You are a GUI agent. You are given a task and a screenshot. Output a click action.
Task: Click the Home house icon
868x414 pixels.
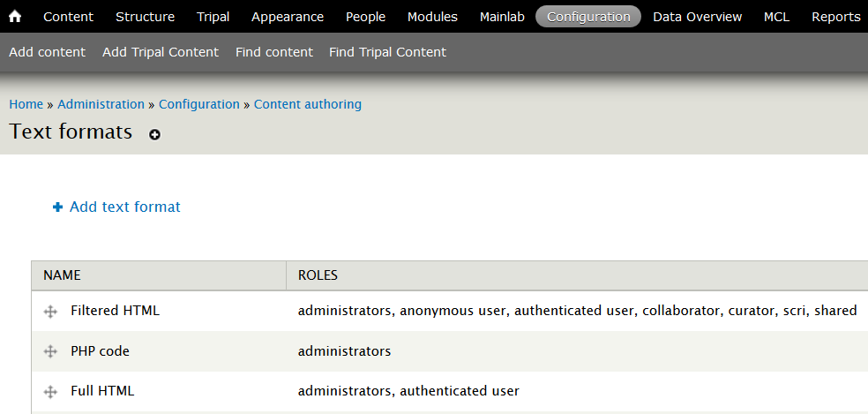(15, 17)
